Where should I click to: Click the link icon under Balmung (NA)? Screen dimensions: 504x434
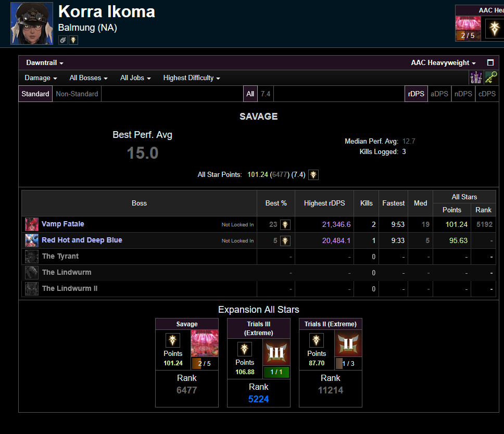[63, 40]
